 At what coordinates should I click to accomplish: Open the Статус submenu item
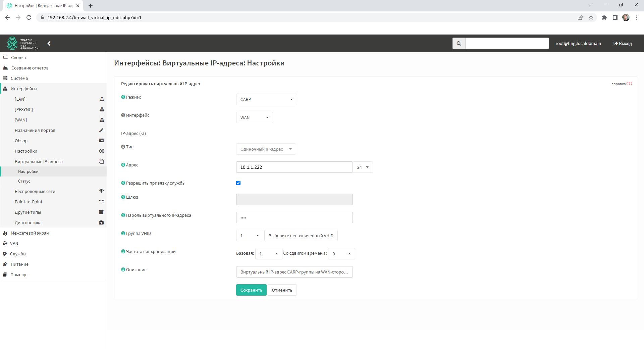tap(24, 181)
